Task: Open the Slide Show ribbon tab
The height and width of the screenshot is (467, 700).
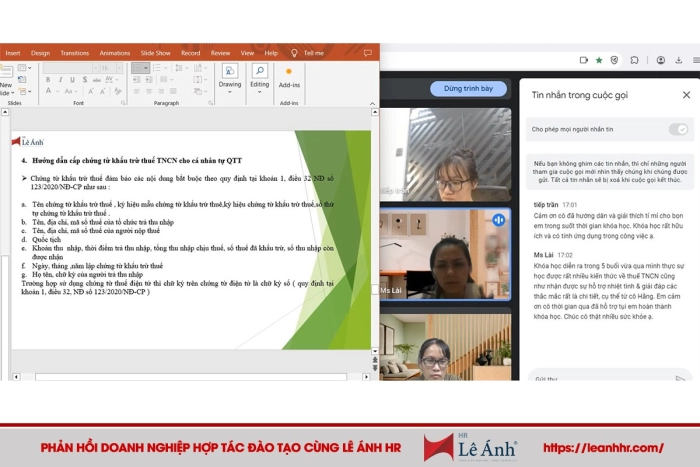Action: [x=155, y=53]
